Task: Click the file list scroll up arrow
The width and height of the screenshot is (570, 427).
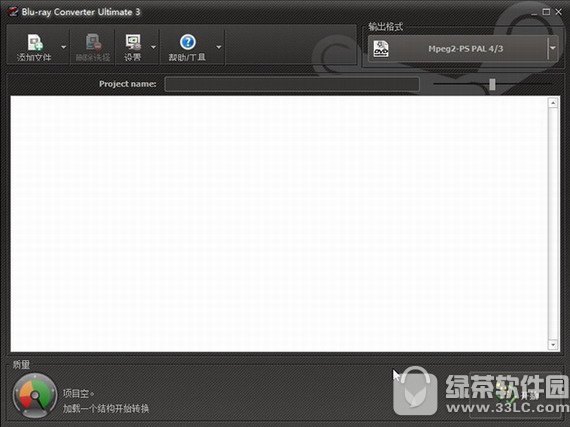Action: tap(553, 103)
